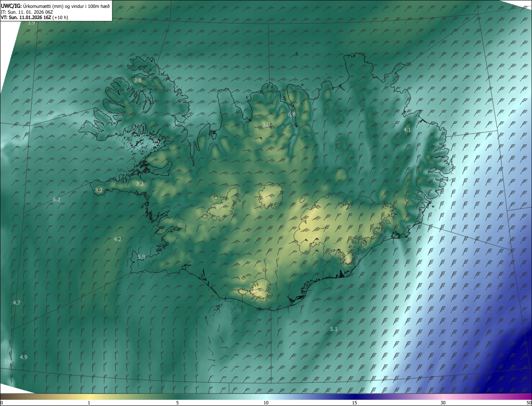Image resolution: width=532 pixels, height=406 pixels.
Task: Select the valid time line "VT: Sun. 11.01.2026 16Z (+10 h)"
Action: click(x=35, y=18)
